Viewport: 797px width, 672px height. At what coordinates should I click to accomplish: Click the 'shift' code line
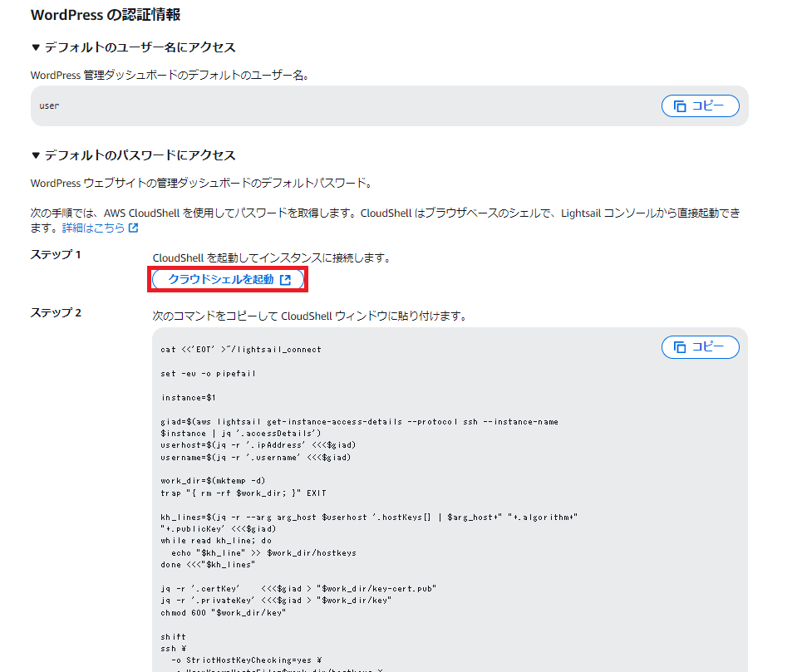pyautogui.click(x=174, y=636)
